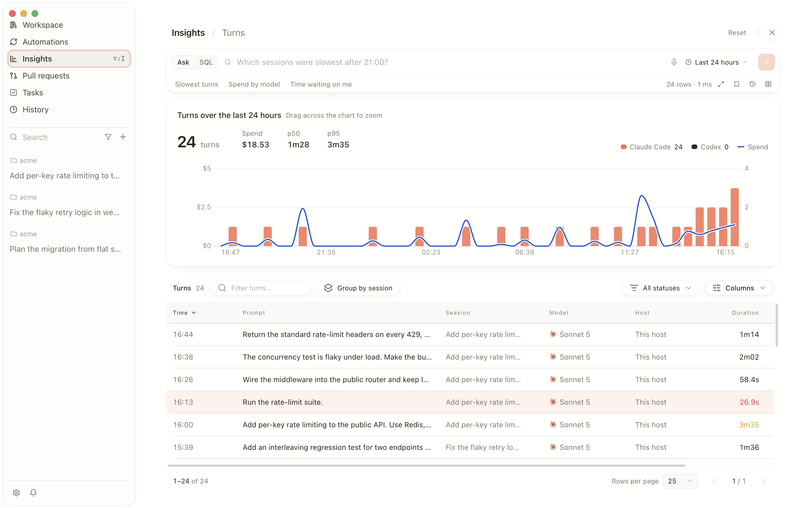Click the tallest bar near 16:15 in chart
Image resolution: width=812 pixels, height=508 pixels.
(x=734, y=217)
